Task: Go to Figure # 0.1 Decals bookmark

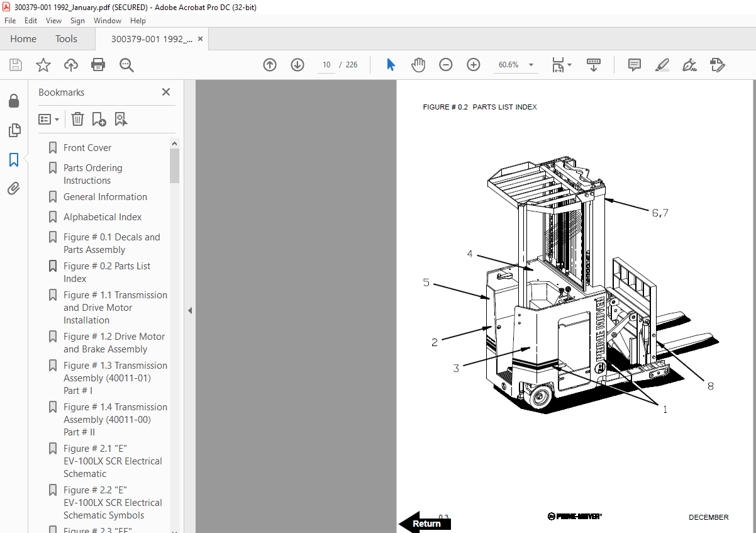Action: [x=112, y=244]
